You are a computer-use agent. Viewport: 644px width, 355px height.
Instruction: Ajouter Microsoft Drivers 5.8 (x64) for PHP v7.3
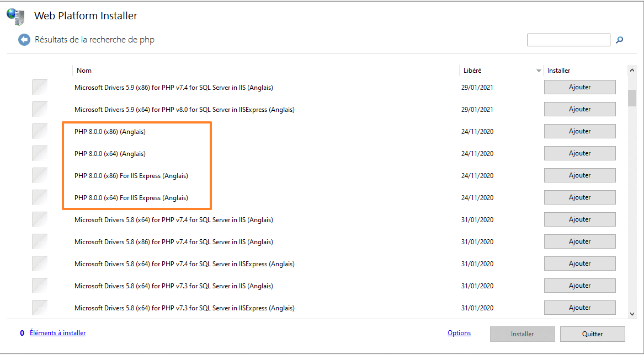[579, 286]
